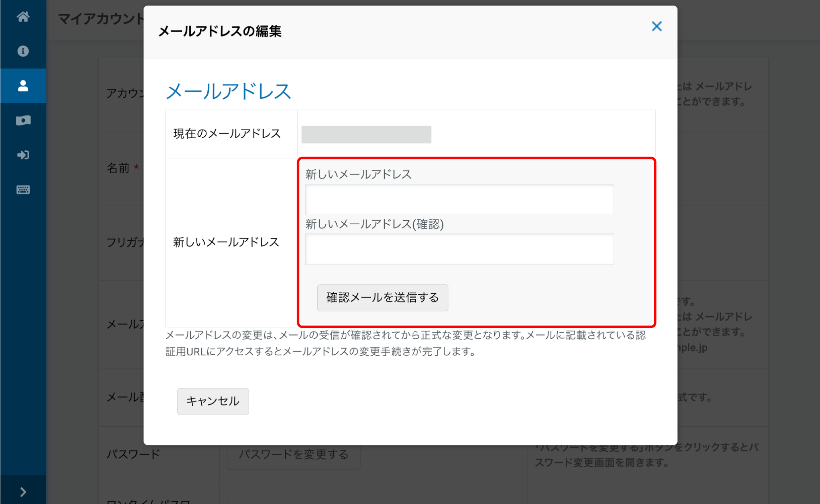Screen dimensions: 820x504
Task: Click the パスワードを変更する button behind dialog
Action: 294,455
